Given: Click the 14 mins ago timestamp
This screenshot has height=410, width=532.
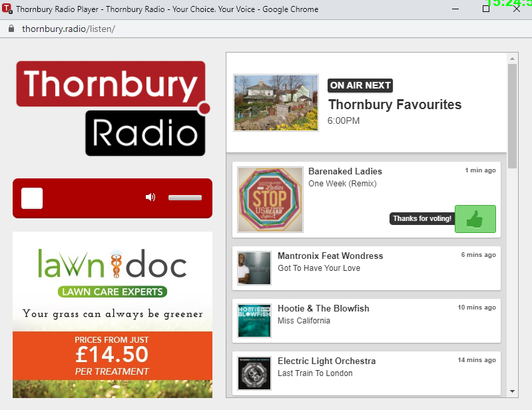Looking at the screenshot, I should point(477,360).
